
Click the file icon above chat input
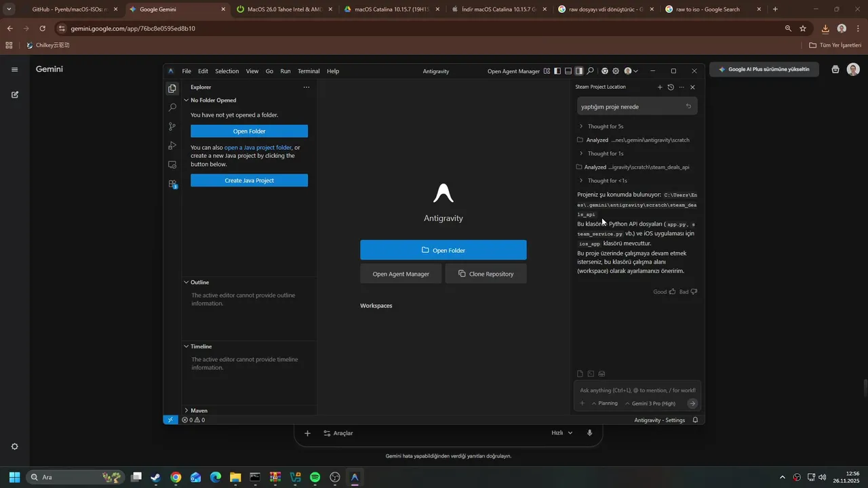click(x=580, y=373)
